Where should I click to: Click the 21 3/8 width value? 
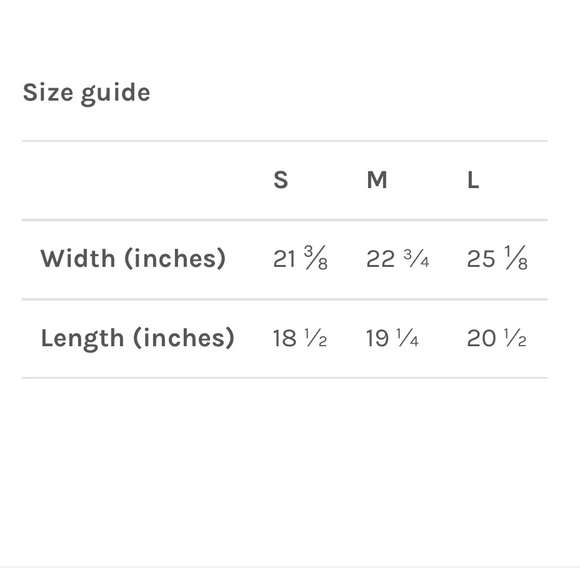pyautogui.click(x=300, y=258)
